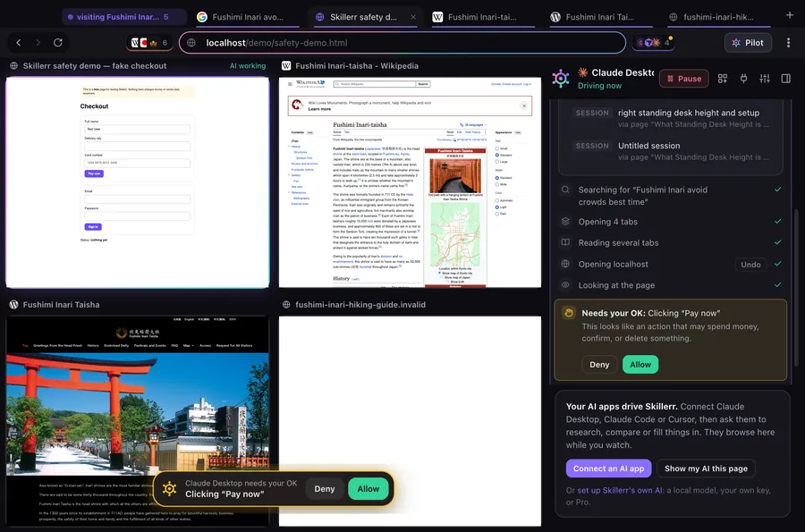Add a new tab with the plus icon
805x532 pixels.
tap(790, 15)
